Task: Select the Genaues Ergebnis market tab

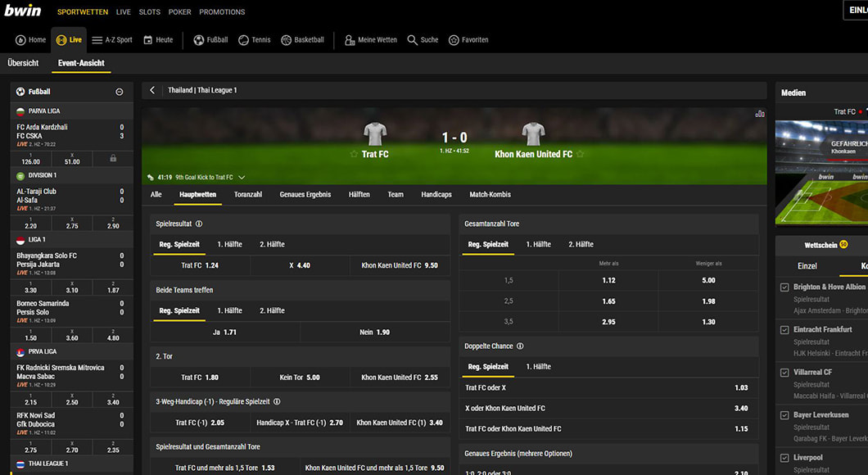Action: [x=305, y=195]
